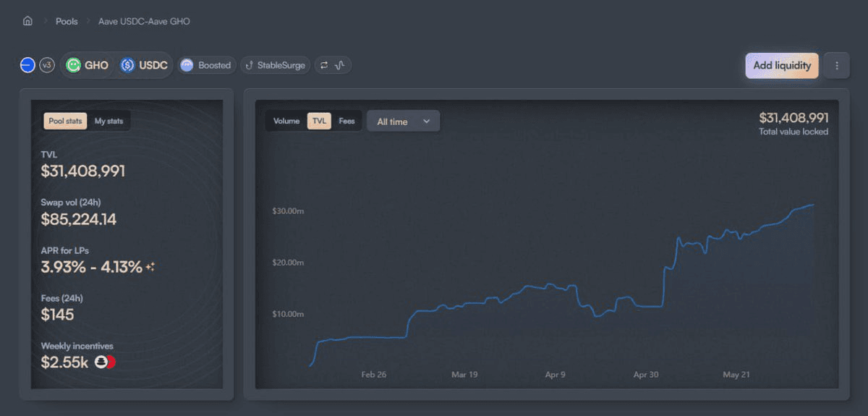Screen dimensions: 868x416
Task: Click the May 21 date label
Action: pyautogui.click(x=736, y=375)
